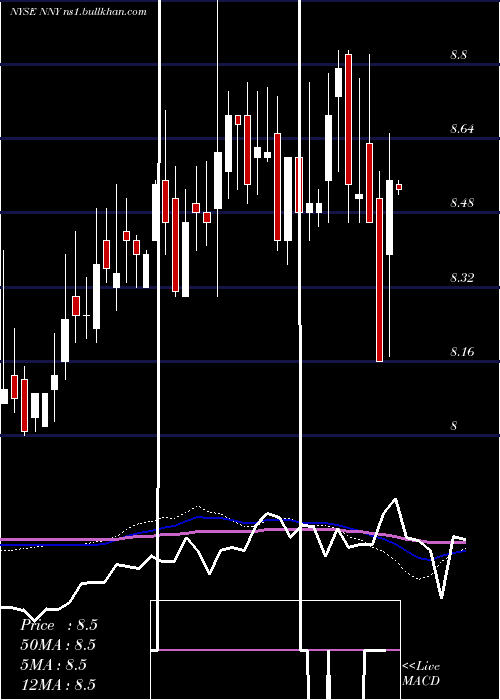Click the last small red candlestick near 8.5
This screenshot has height=700, width=500.
point(399,187)
